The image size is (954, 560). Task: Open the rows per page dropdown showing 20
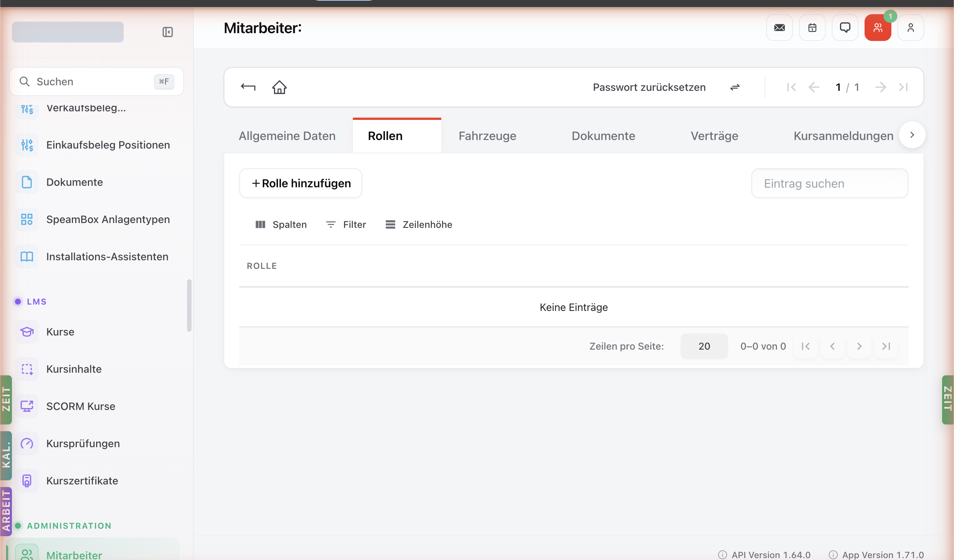[704, 346]
